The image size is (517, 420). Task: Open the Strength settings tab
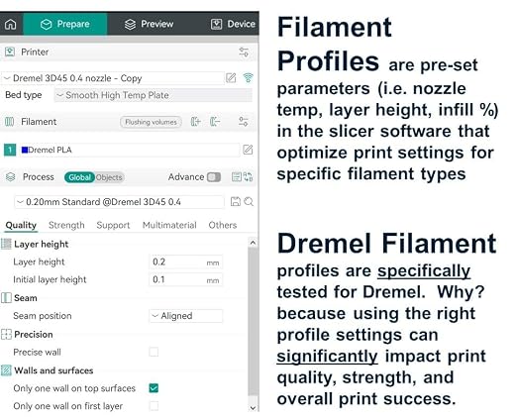coord(66,225)
